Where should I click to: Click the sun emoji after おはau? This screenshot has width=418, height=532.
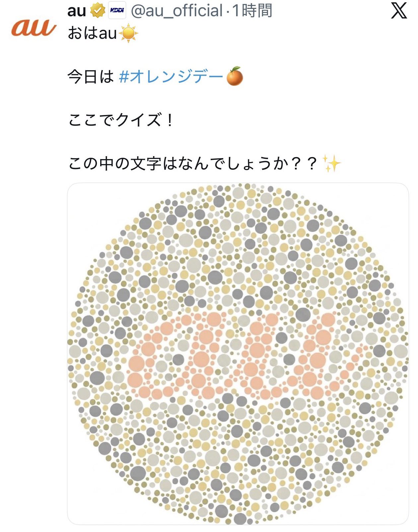click(x=128, y=34)
